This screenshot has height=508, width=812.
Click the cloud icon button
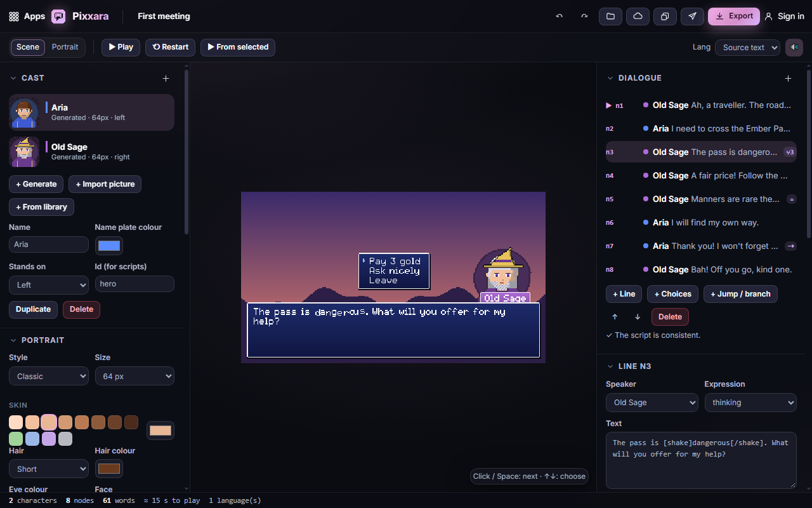638,17
